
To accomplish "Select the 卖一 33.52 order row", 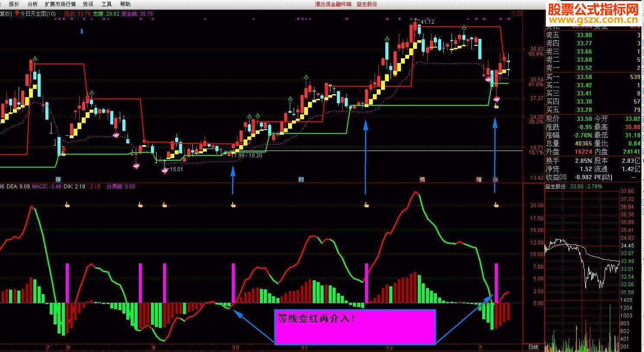I will [593, 68].
